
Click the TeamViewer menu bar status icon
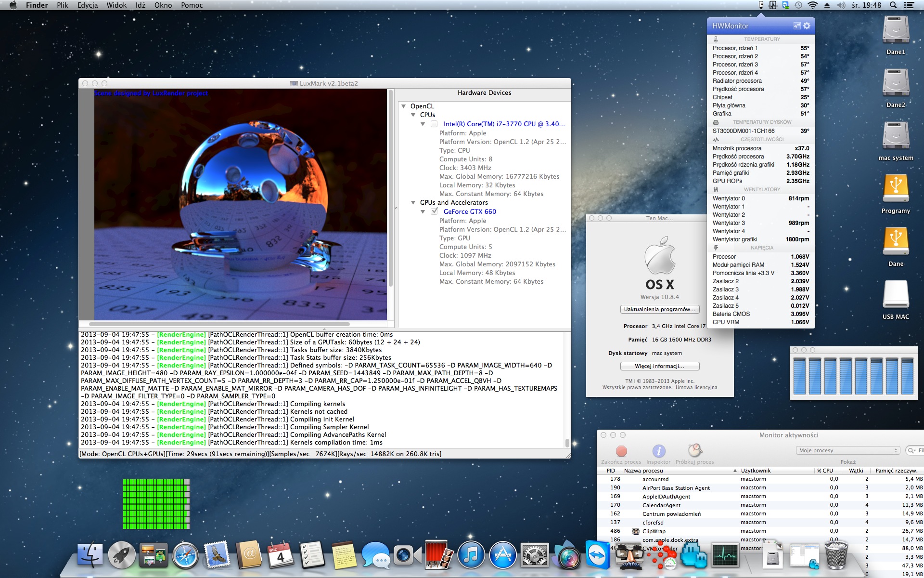786,5
